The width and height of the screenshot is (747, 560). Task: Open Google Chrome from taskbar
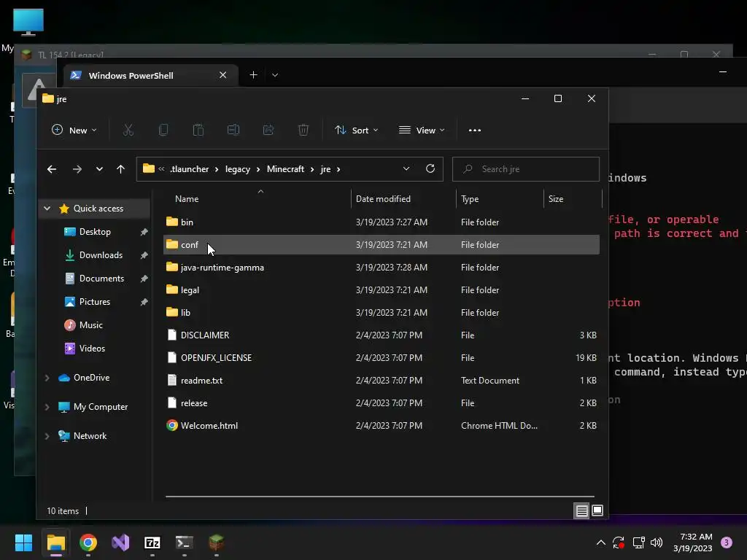(88, 542)
